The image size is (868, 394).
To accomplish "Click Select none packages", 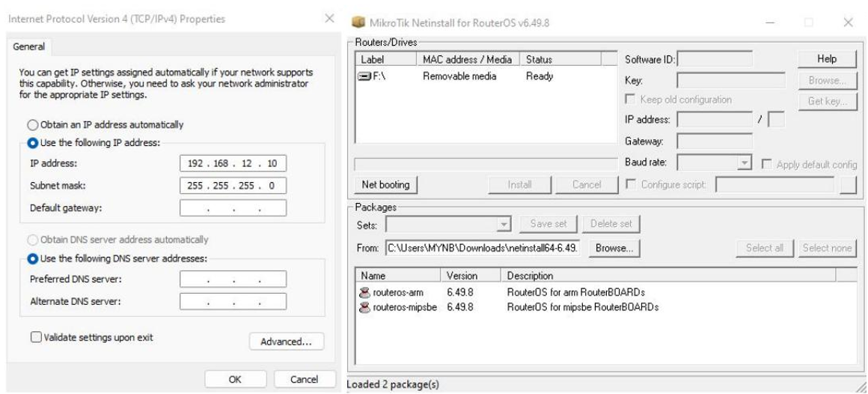I will coord(827,248).
